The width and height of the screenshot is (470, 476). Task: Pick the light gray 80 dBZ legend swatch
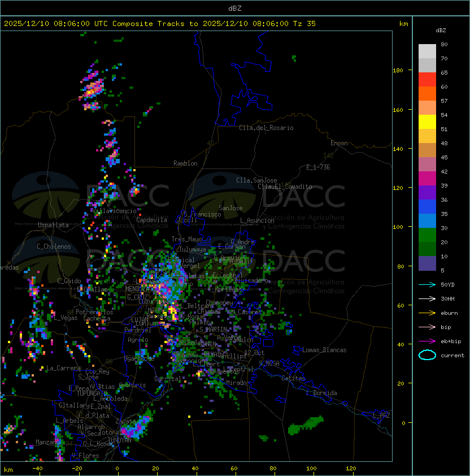click(427, 51)
